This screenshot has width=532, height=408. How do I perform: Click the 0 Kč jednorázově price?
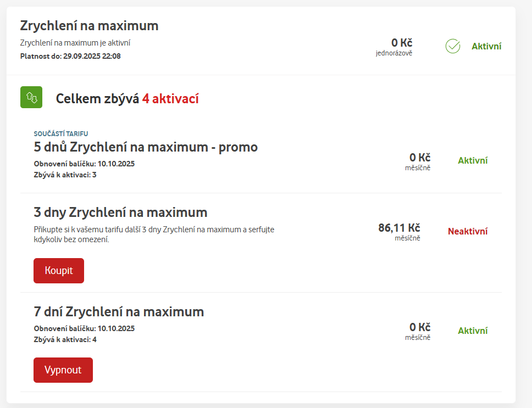[401, 43]
